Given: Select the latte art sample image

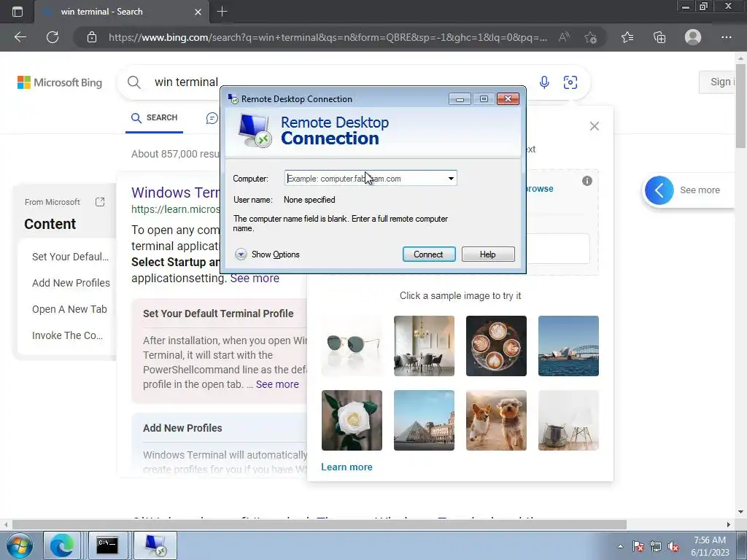Looking at the screenshot, I should tap(496, 346).
